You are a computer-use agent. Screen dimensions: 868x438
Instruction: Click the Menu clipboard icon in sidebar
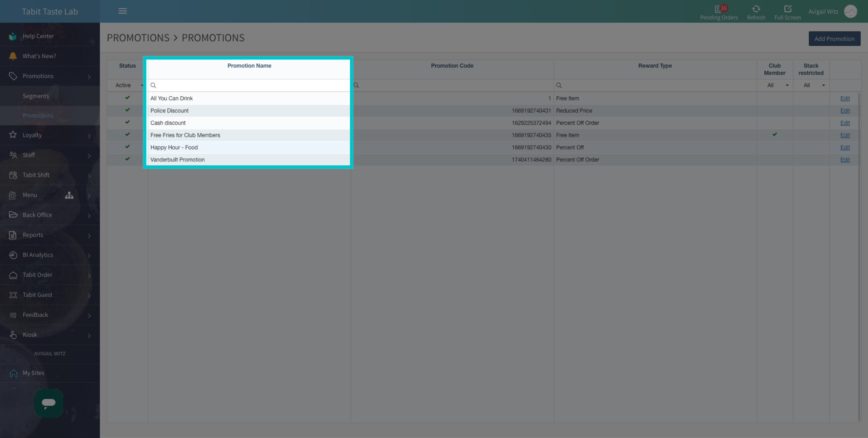click(x=13, y=195)
